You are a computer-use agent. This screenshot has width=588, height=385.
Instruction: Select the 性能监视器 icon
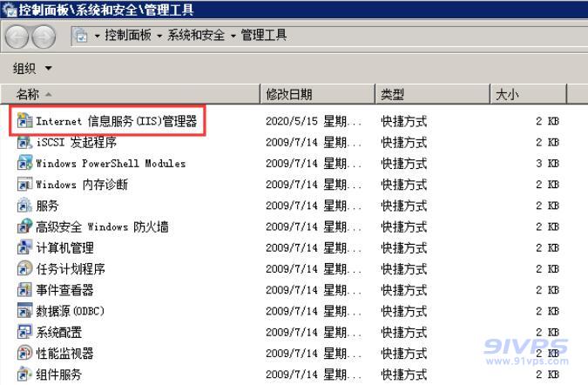pyautogui.click(x=24, y=353)
